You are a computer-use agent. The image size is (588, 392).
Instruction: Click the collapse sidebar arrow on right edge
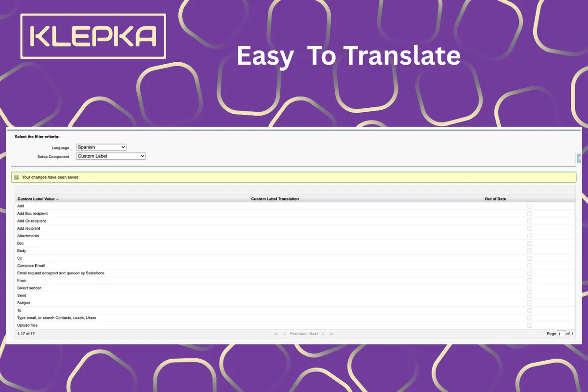pos(579,158)
